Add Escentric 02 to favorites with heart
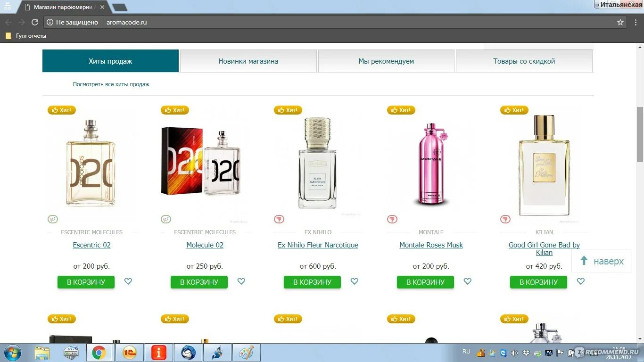Image resolution: width=644 pixels, height=362 pixels. [x=128, y=281]
